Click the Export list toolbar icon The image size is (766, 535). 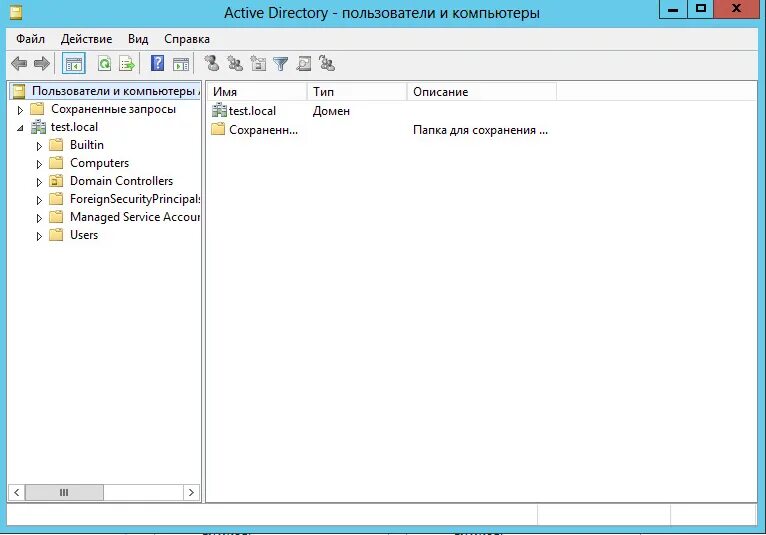[x=127, y=64]
